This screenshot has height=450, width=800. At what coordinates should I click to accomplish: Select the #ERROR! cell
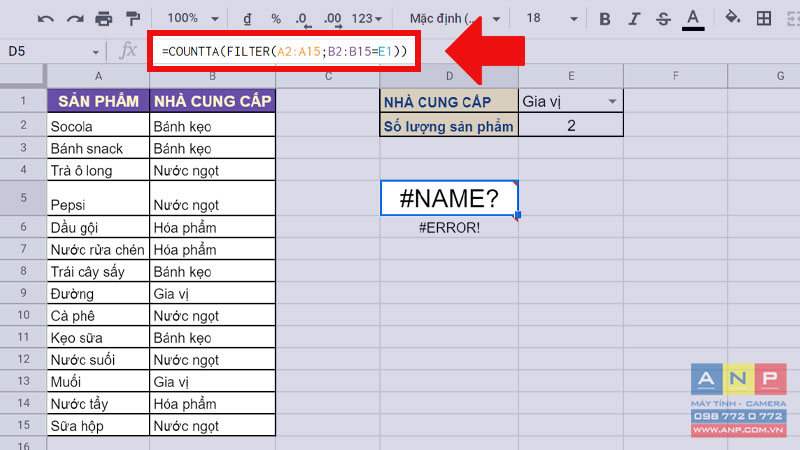(449, 228)
